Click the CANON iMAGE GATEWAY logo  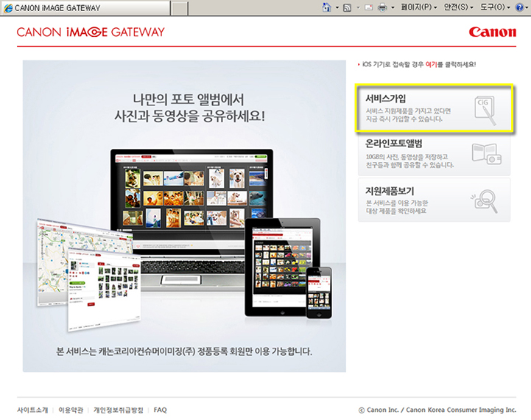click(x=91, y=32)
